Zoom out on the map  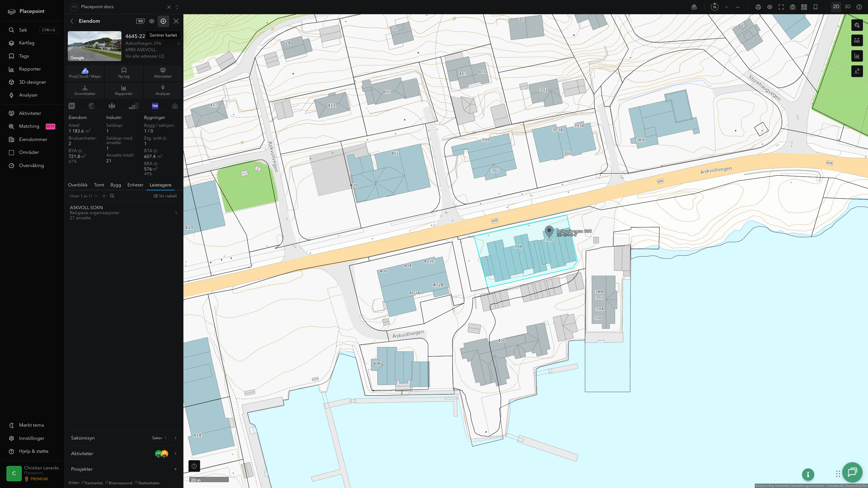738,7
